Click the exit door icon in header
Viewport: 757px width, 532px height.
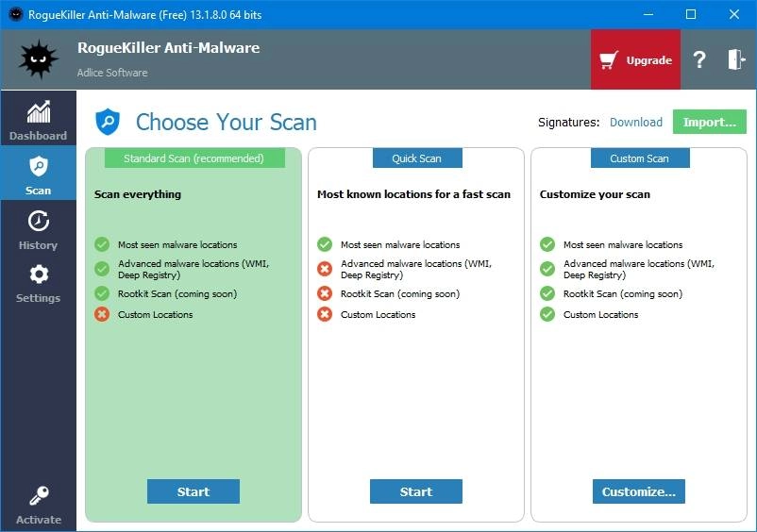[736, 59]
